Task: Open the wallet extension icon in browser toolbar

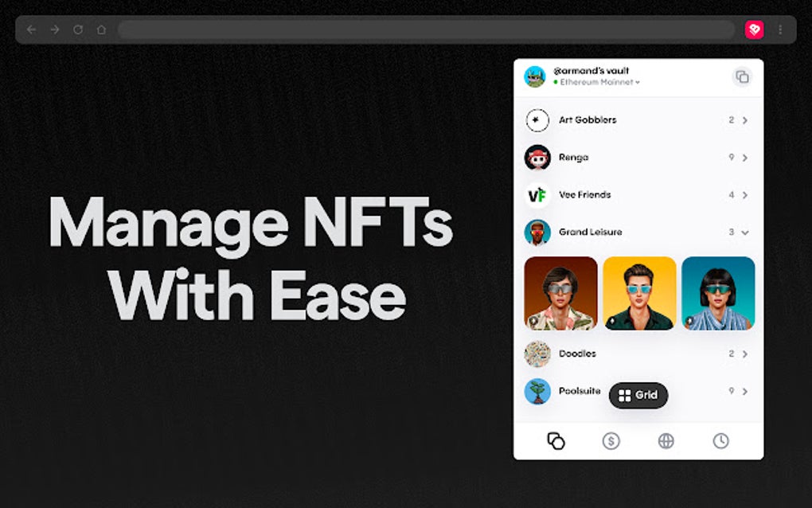Action: [x=753, y=29]
